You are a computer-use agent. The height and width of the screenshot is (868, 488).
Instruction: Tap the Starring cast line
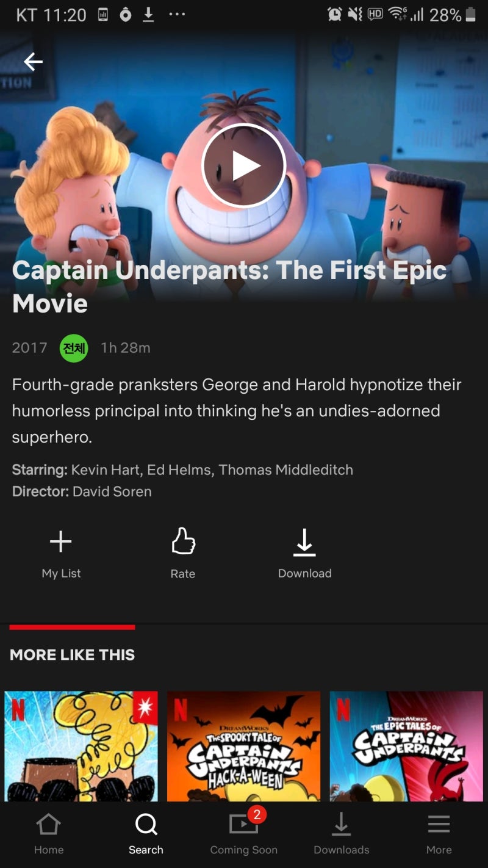tap(182, 470)
